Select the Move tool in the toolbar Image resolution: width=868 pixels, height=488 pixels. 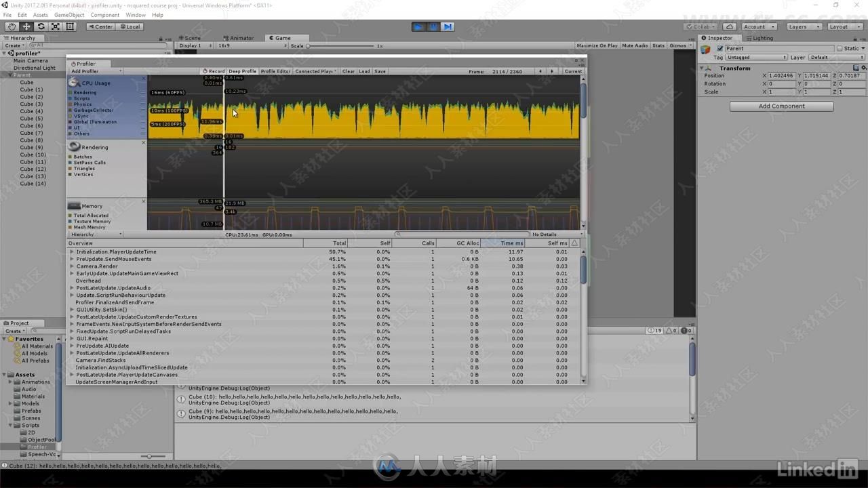pos(26,26)
